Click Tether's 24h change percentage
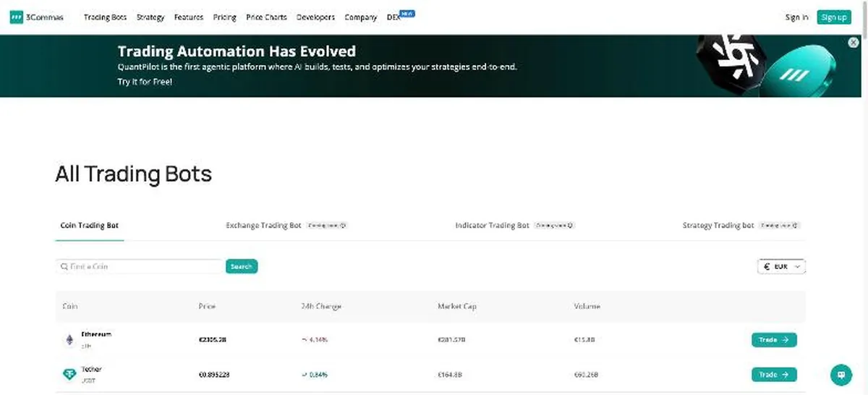 pyautogui.click(x=319, y=375)
